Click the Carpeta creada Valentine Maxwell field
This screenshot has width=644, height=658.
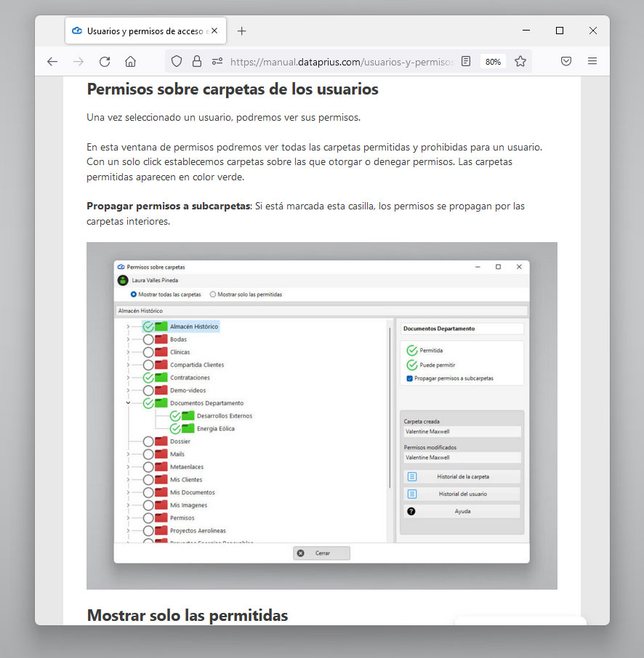tap(462, 431)
